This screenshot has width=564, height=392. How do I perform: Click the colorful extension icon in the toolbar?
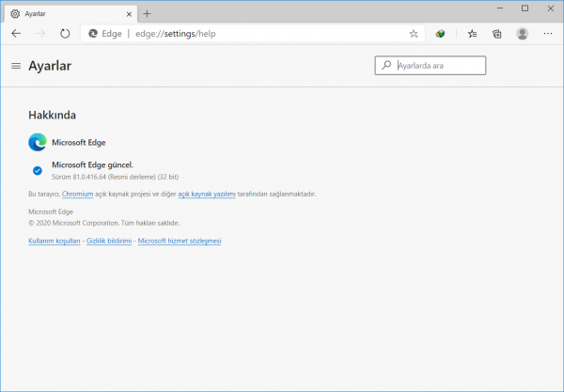[440, 33]
